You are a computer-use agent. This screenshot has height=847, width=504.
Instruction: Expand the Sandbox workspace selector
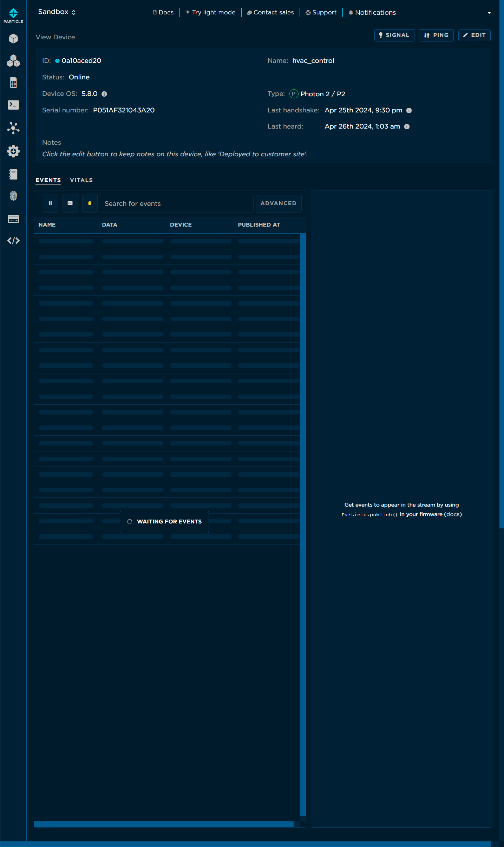click(57, 12)
